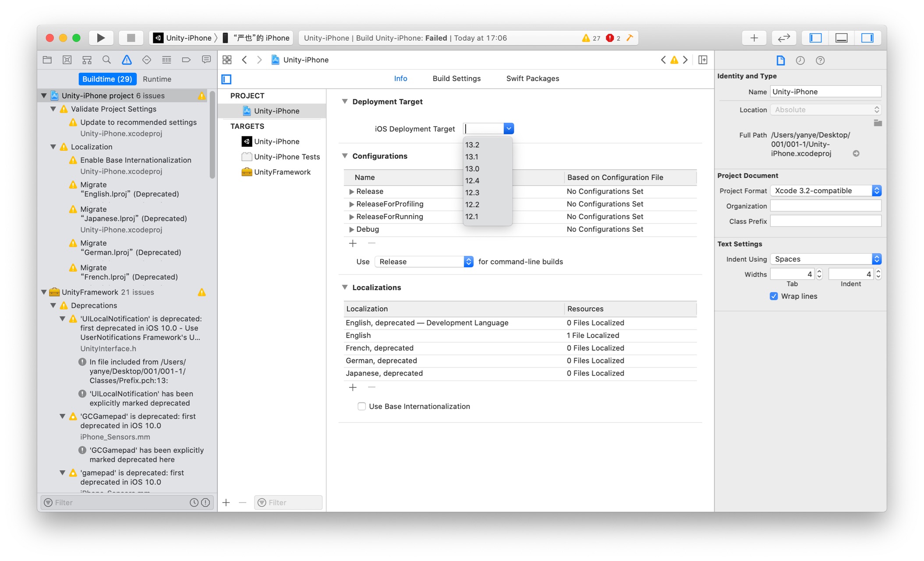Open the Library plus button
The height and width of the screenshot is (561, 924).
(x=754, y=38)
